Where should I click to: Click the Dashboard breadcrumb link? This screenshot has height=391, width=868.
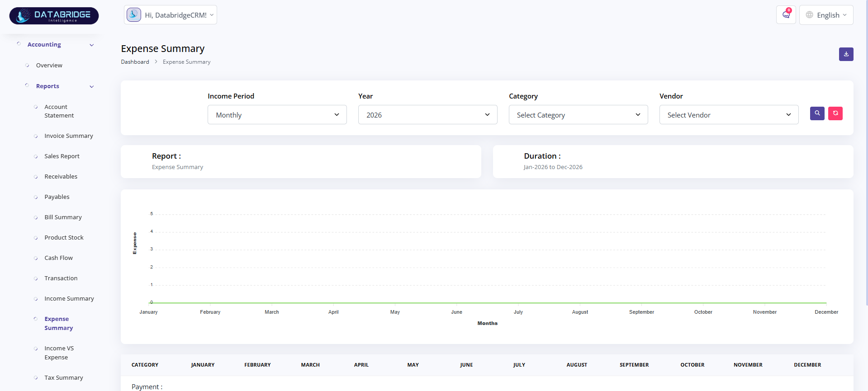135,62
